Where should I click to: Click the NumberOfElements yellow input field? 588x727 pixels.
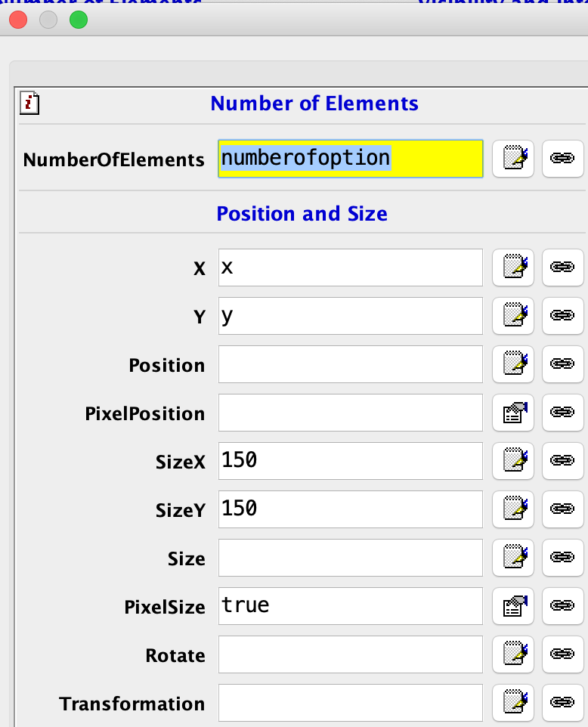[350, 159]
